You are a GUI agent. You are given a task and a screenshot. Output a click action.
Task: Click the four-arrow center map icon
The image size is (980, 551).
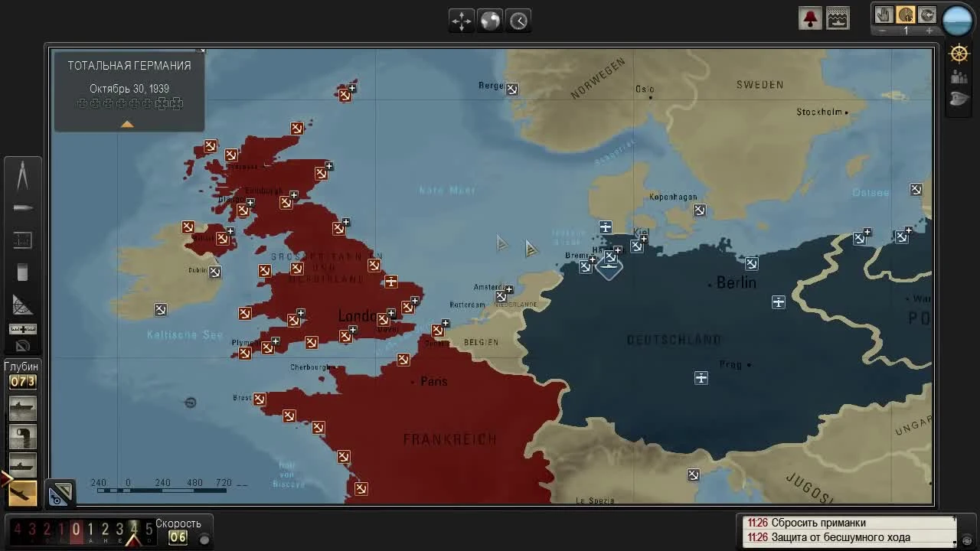pos(462,21)
